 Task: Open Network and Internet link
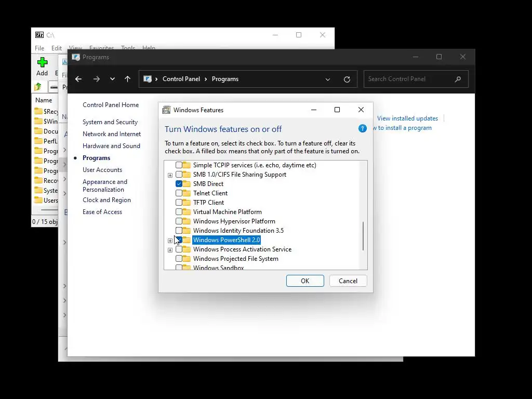[x=112, y=134]
